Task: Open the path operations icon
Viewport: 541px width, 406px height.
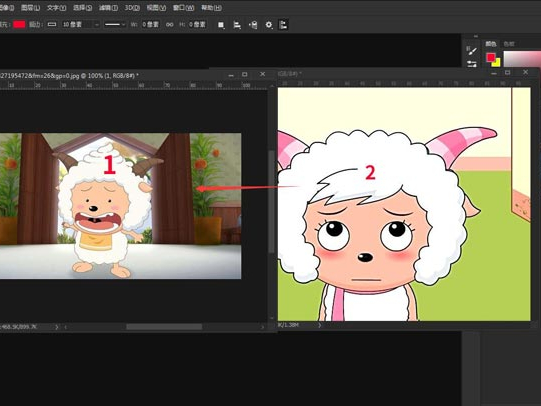Action: pyautogui.click(x=221, y=25)
